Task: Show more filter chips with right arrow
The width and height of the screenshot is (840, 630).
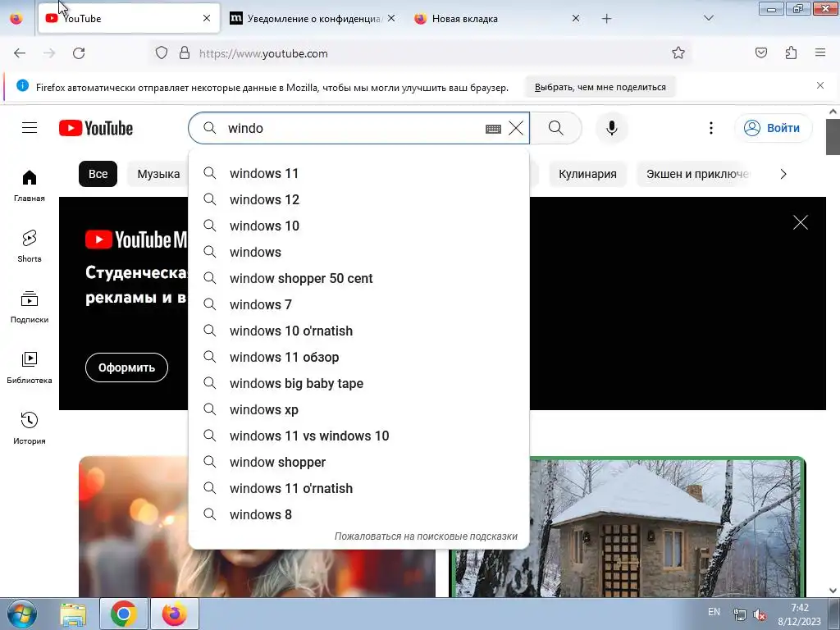Action: 783,174
